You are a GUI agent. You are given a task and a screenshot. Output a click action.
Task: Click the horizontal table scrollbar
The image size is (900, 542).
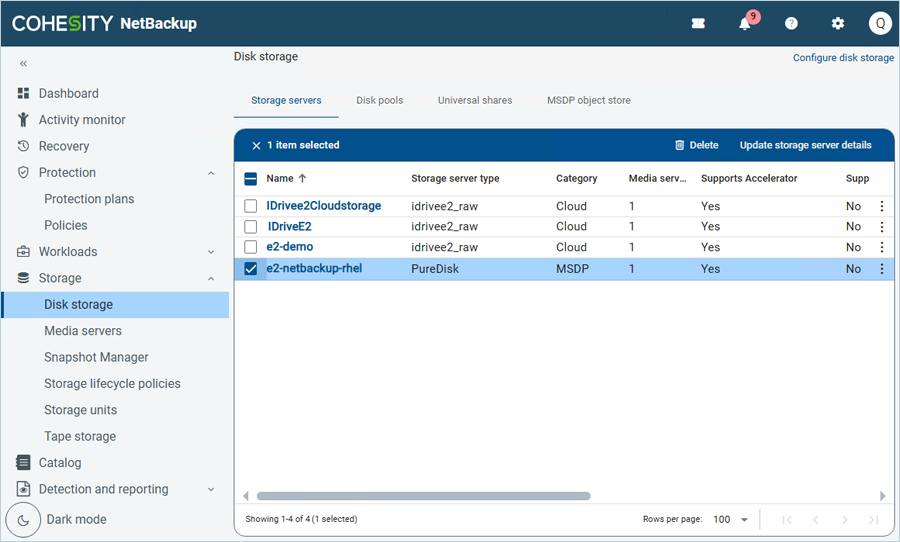423,496
